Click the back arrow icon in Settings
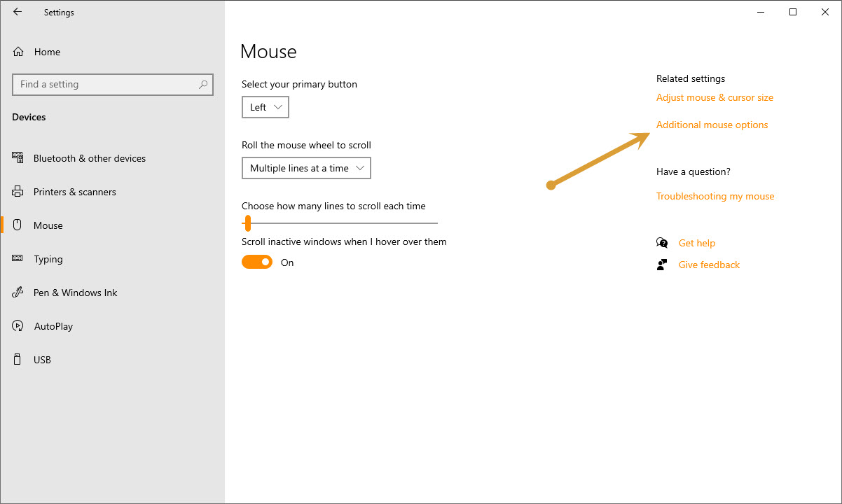 (x=18, y=12)
